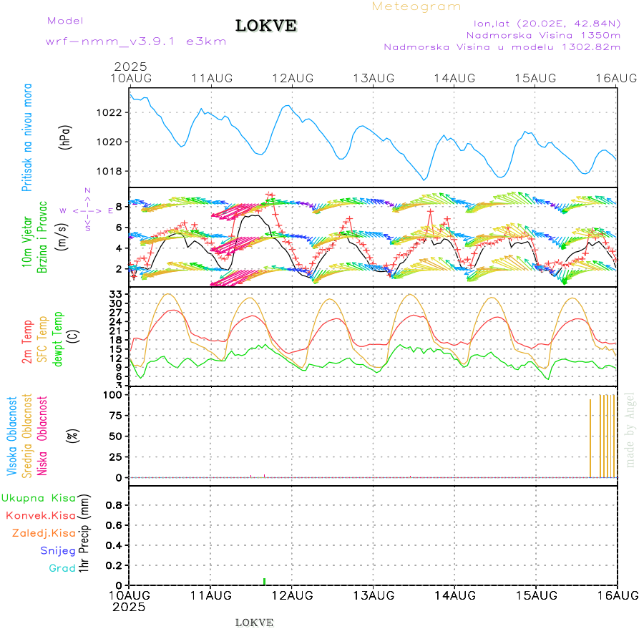Click the Meteogram heading
Viewport: 644px width, 644px height.
pyautogui.click(x=416, y=6)
